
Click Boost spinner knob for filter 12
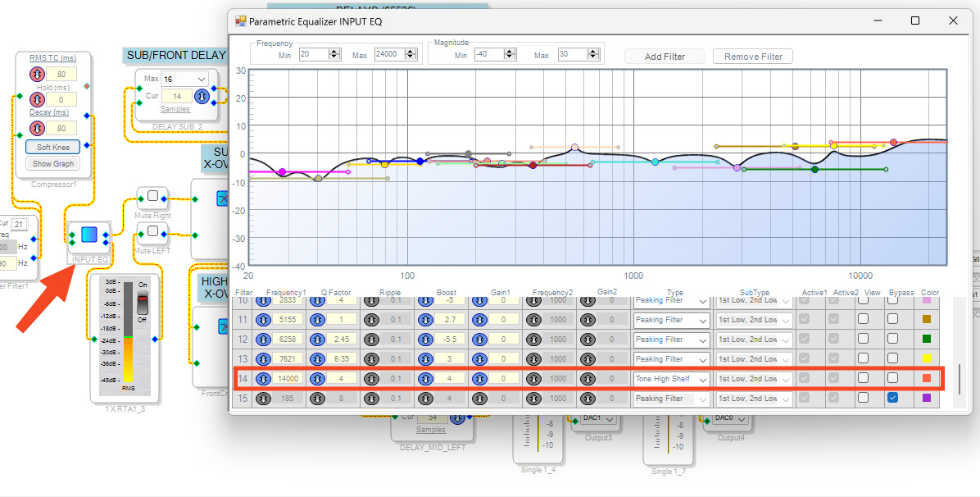425,340
